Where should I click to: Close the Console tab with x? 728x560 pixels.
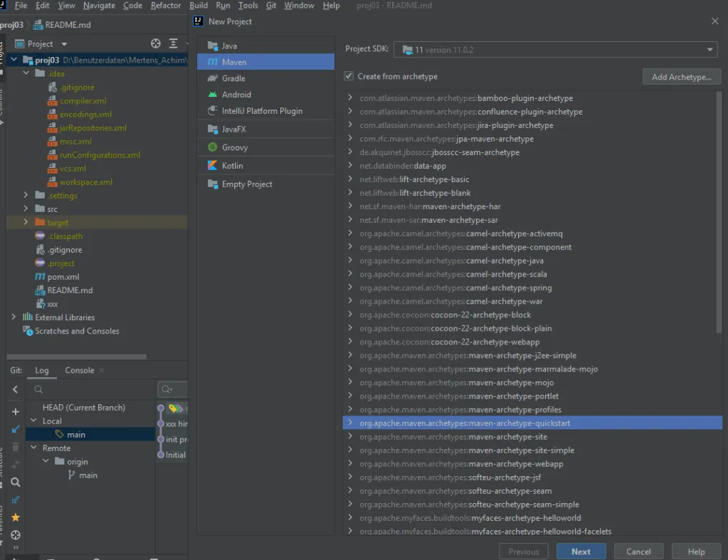pos(102,370)
